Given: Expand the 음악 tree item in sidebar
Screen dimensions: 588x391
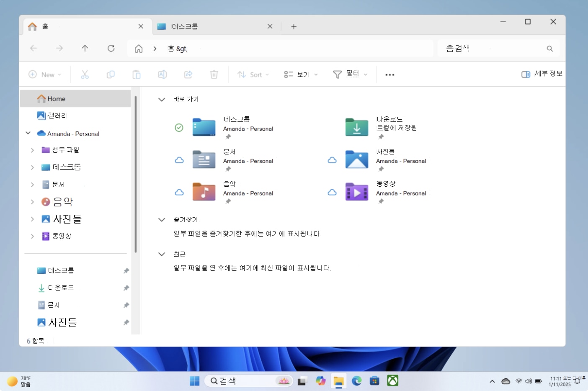Looking at the screenshot, I should pos(33,201).
